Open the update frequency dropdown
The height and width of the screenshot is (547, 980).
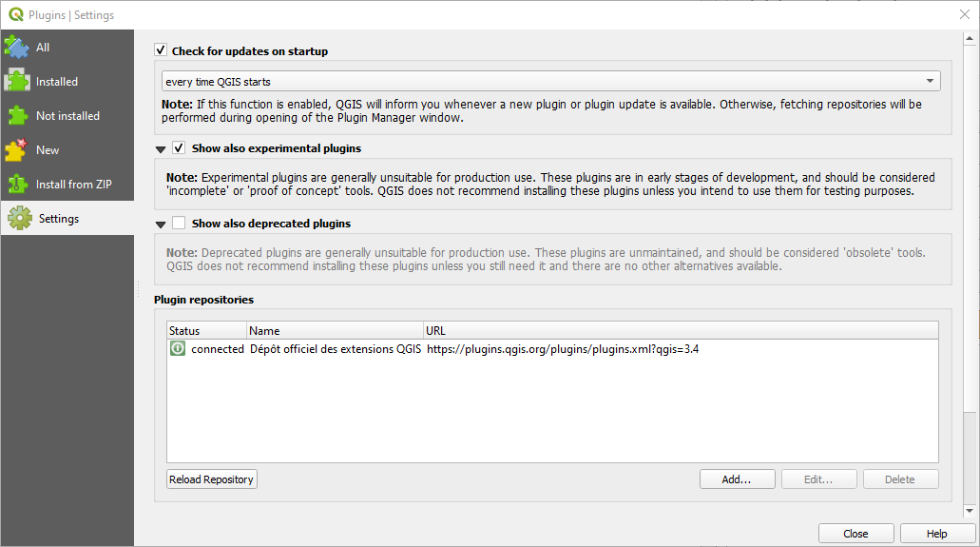pyautogui.click(x=550, y=81)
